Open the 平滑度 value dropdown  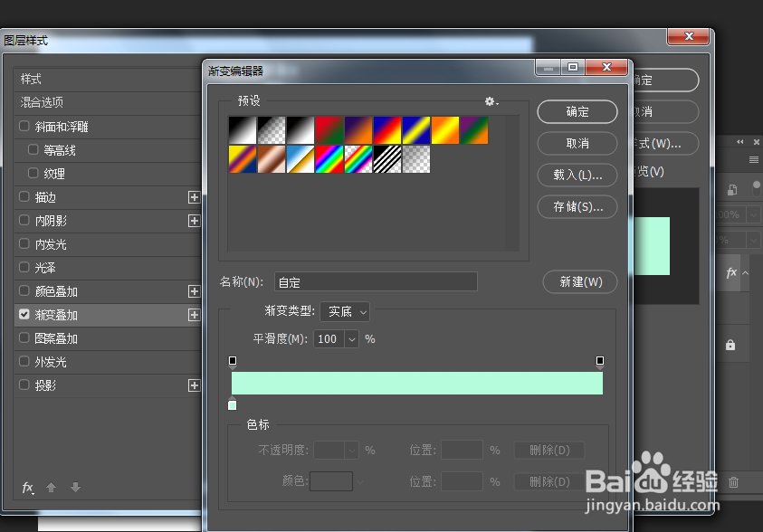pyautogui.click(x=352, y=338)
